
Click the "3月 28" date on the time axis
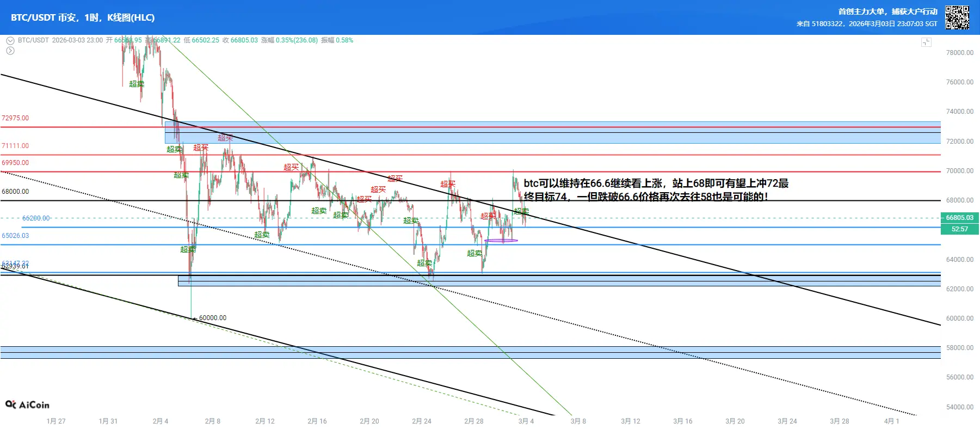(840, 421)
